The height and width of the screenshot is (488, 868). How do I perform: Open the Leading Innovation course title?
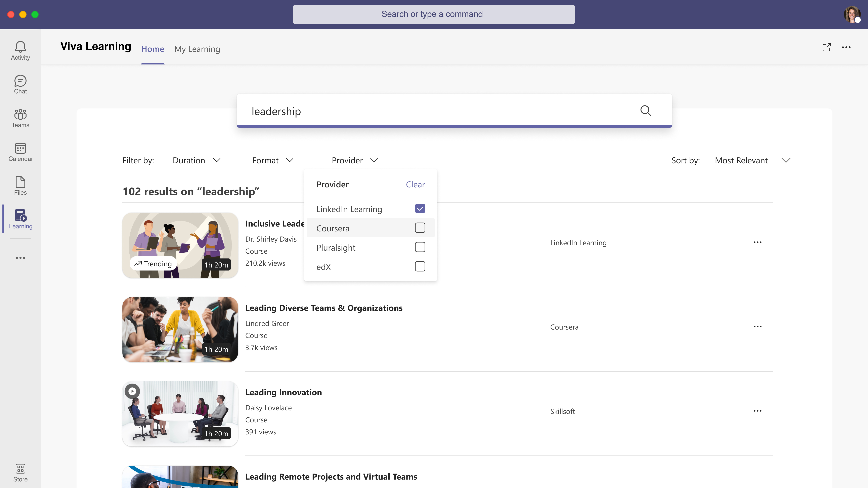coord(283,393)
